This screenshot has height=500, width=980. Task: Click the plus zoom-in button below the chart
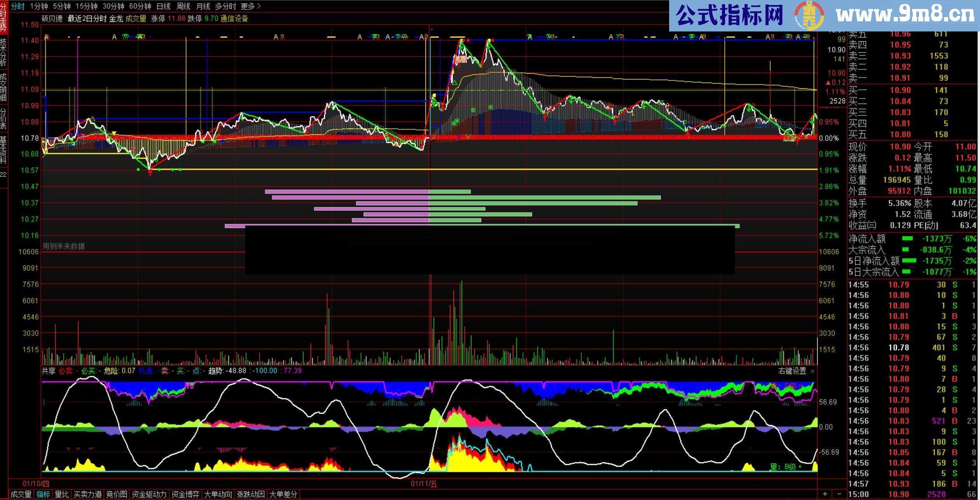(x=825, y=494)
